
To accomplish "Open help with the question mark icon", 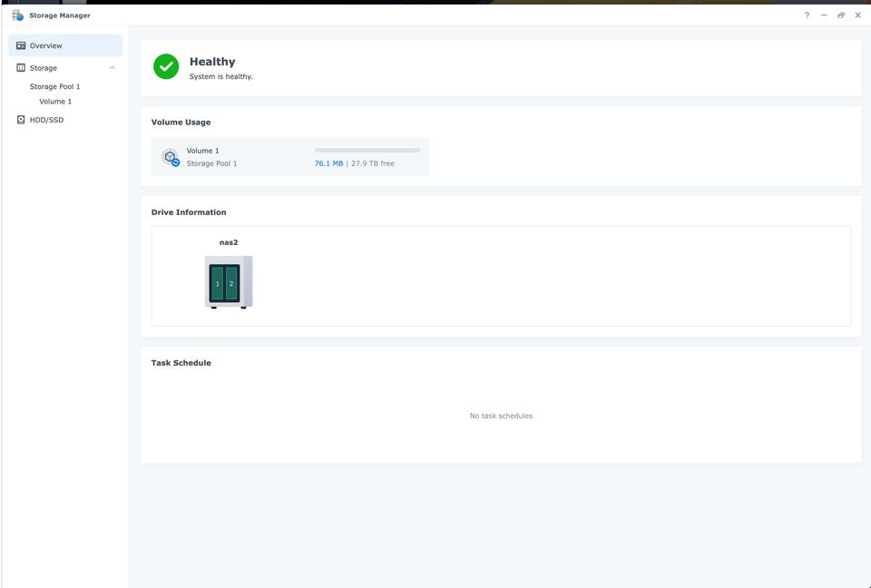I will 807,15.
